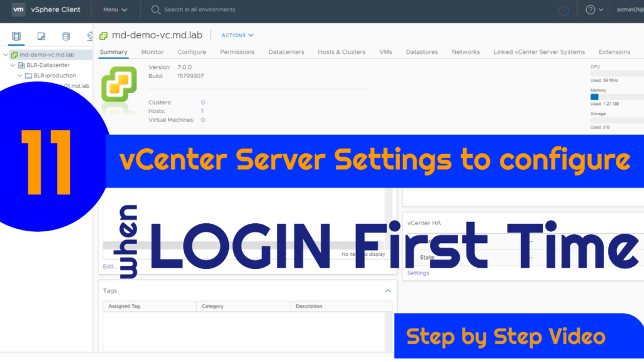The image size is (644, 362).
Task: Click the vCenter HA panel heading
Action: [x=424, y=223]
